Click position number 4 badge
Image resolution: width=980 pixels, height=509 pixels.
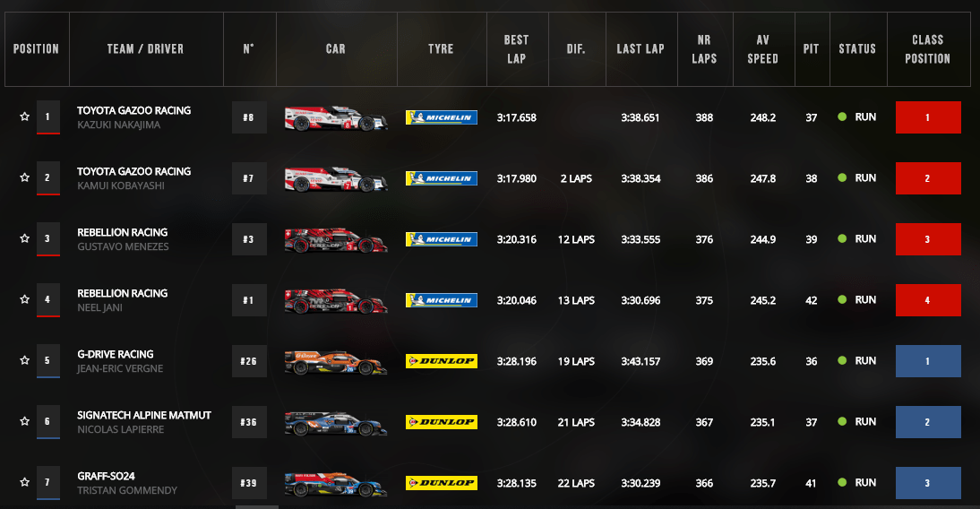pos(47,299)
